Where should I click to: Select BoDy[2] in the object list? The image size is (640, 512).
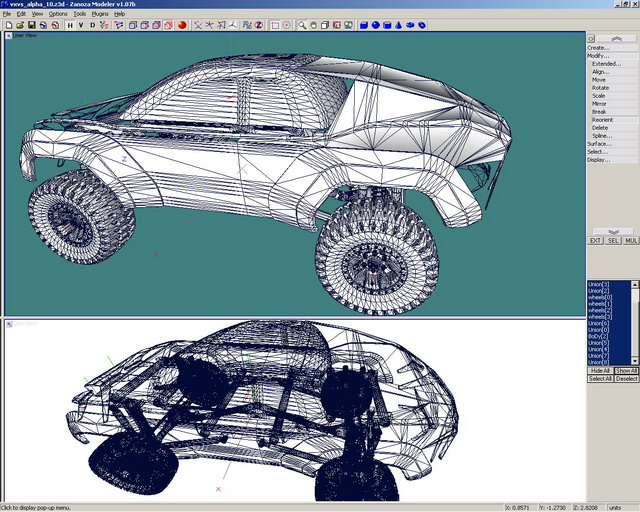[x=600, y=337]
